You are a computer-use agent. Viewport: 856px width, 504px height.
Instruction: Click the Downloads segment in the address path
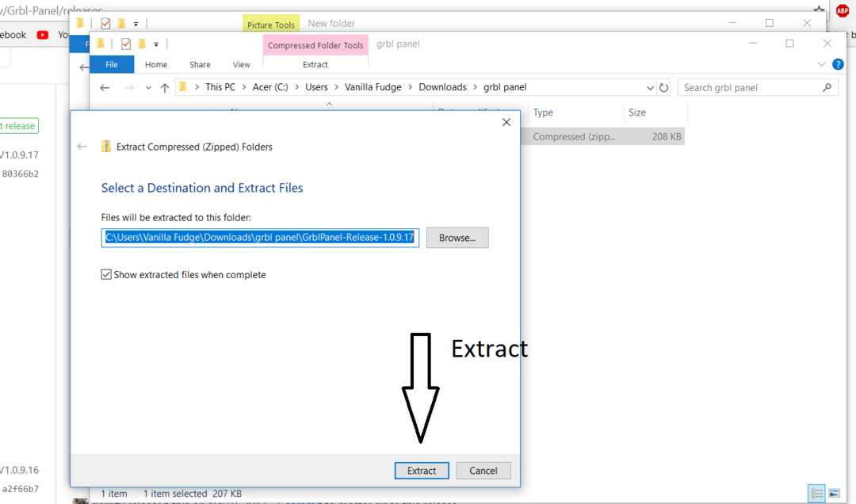point(442,87)
